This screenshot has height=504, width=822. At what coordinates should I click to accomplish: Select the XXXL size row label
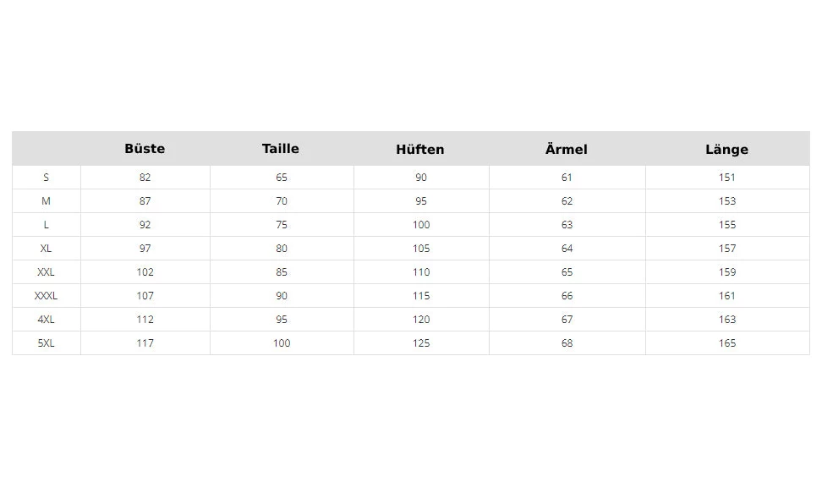click(46, 296)
